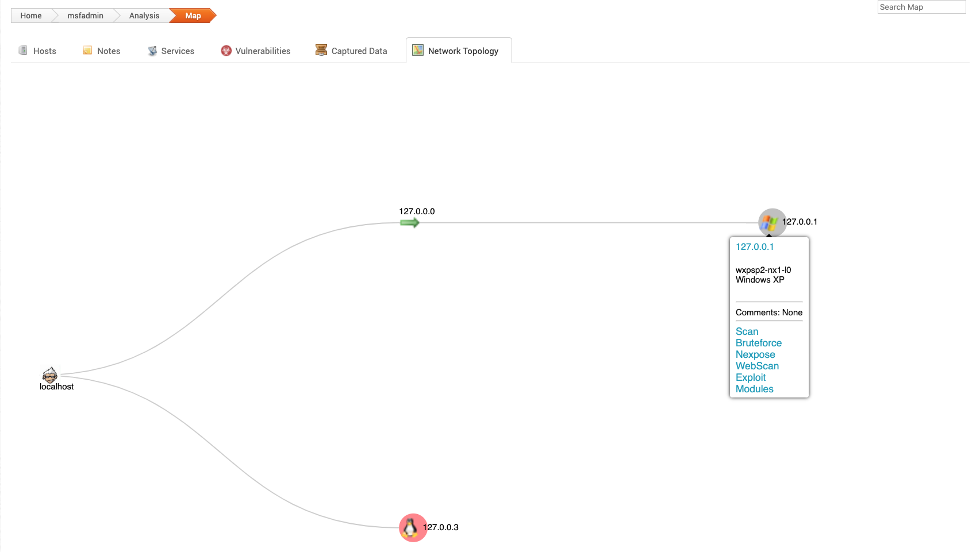Viewport: 980px width, 552px height.
Task: Select the localhost attacker node icon
Action: (x=50, y=375)
